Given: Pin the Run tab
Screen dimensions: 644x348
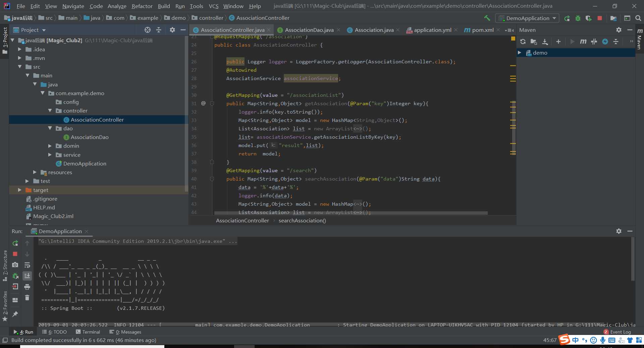Looking at the screenshot, I should coord(15,314).
